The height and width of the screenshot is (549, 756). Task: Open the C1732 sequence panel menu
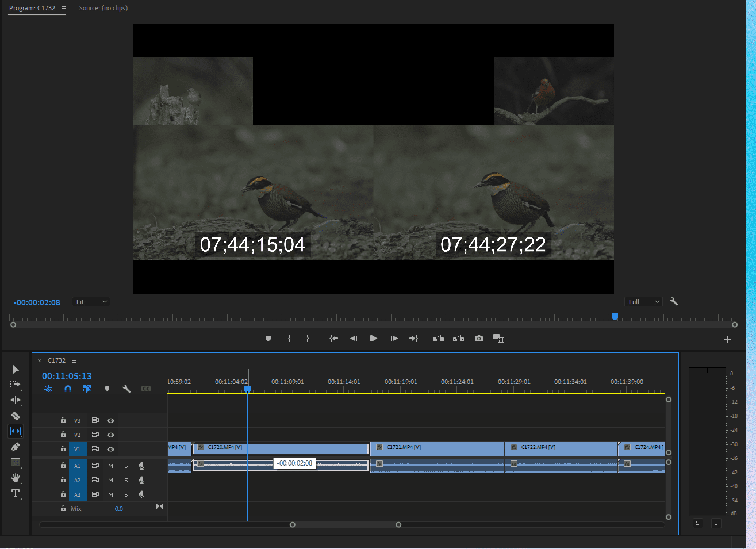coord(74,360)
